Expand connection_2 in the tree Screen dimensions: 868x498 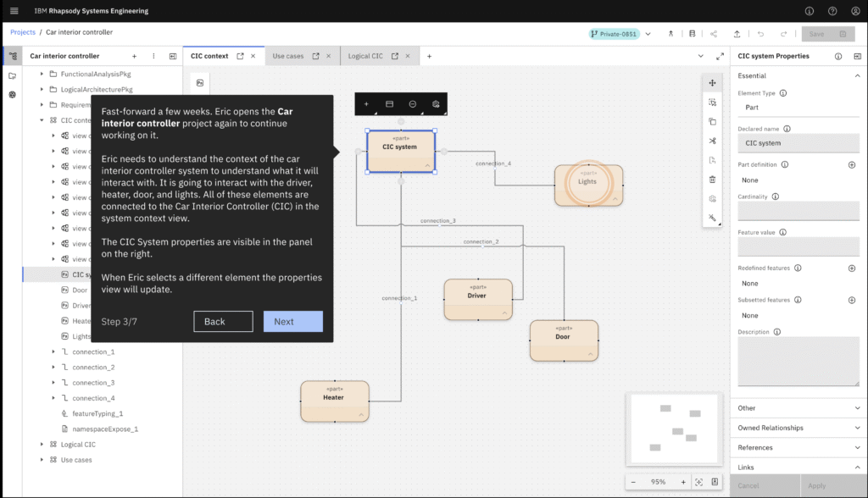(x=53, y=367)
